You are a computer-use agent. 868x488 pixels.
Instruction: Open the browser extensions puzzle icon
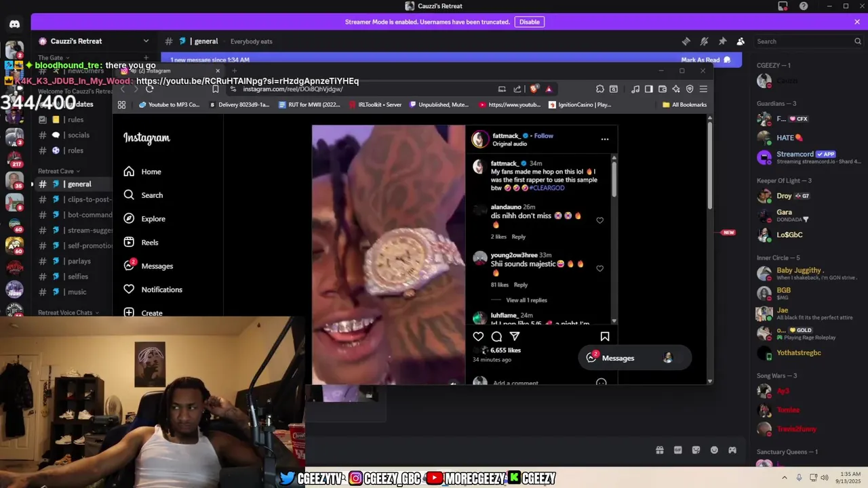[x=600, y=89]
